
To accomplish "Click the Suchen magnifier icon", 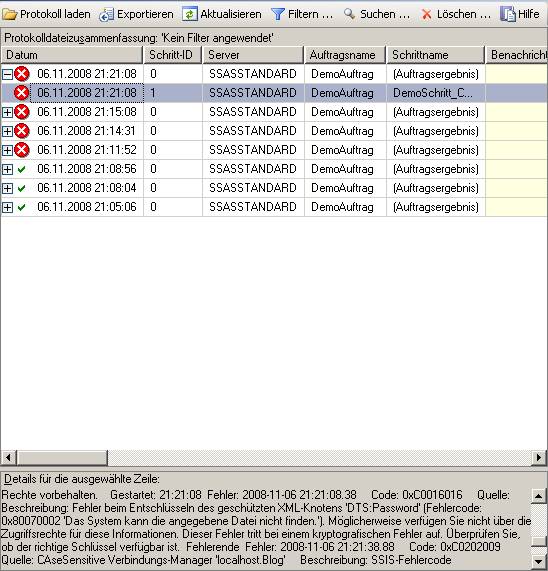I will [x=350, y=14].
